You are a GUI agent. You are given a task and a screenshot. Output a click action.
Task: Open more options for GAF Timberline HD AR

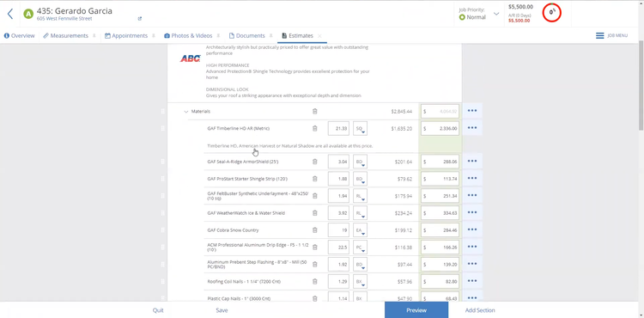tap(472, 128)
